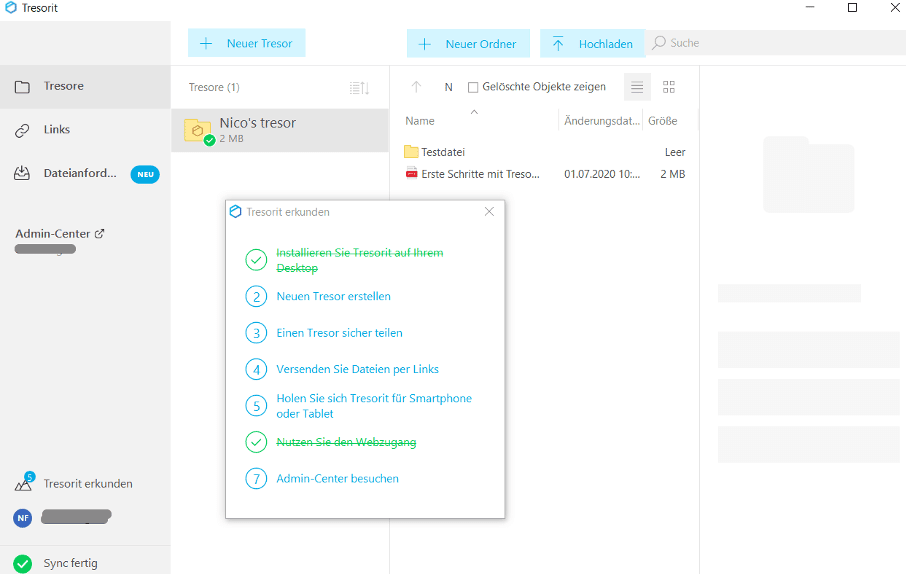Minimize the Tresorit window
This screenshot has height=574, width=906.
810,8
